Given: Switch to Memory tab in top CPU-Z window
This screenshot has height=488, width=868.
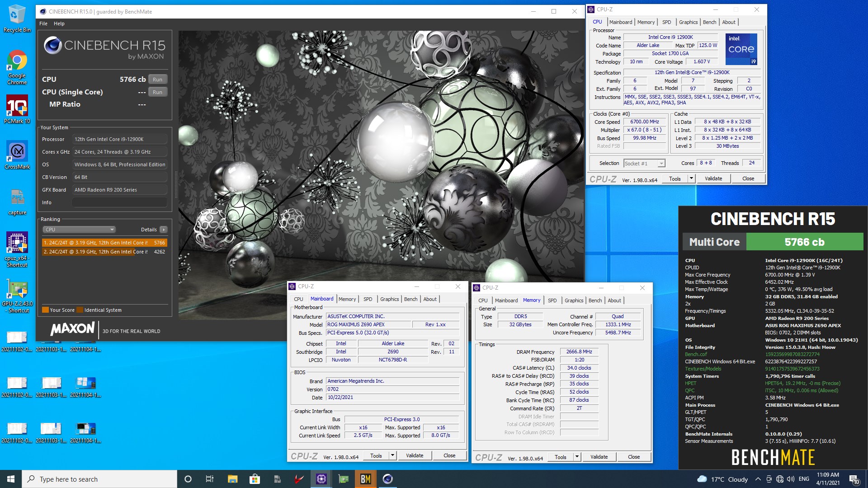Looking at the screenshot, I should click(x=646, y=22).
